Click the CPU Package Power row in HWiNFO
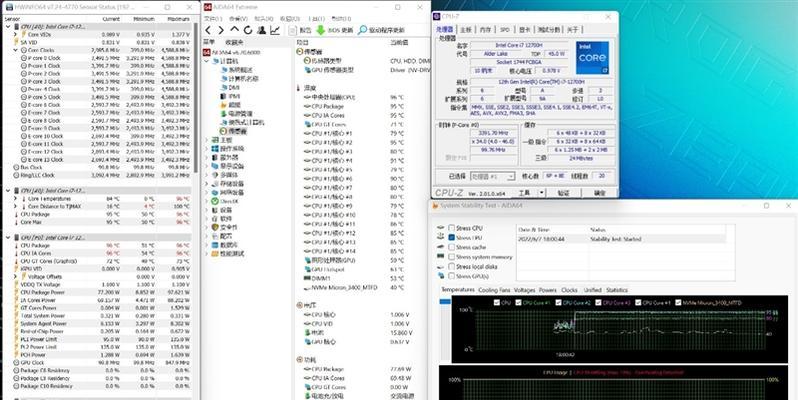 pos(98,293)
